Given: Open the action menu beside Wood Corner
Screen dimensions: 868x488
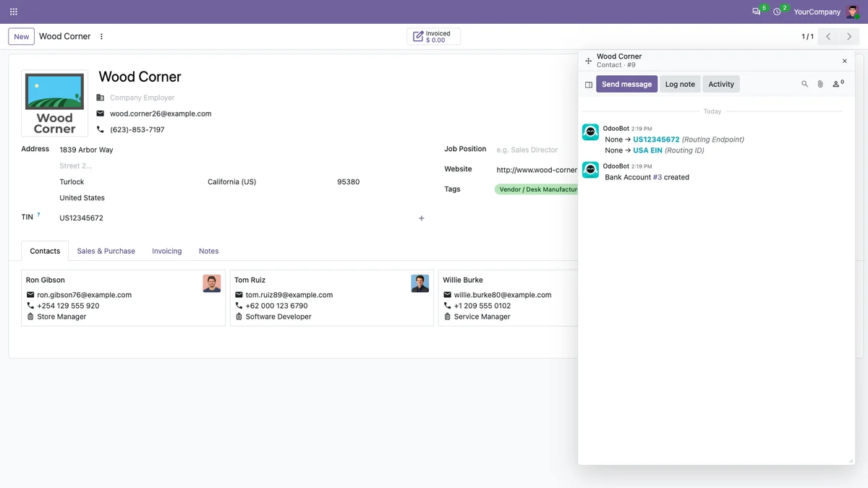Looking at the screenshot, I should tap(101, 36).
